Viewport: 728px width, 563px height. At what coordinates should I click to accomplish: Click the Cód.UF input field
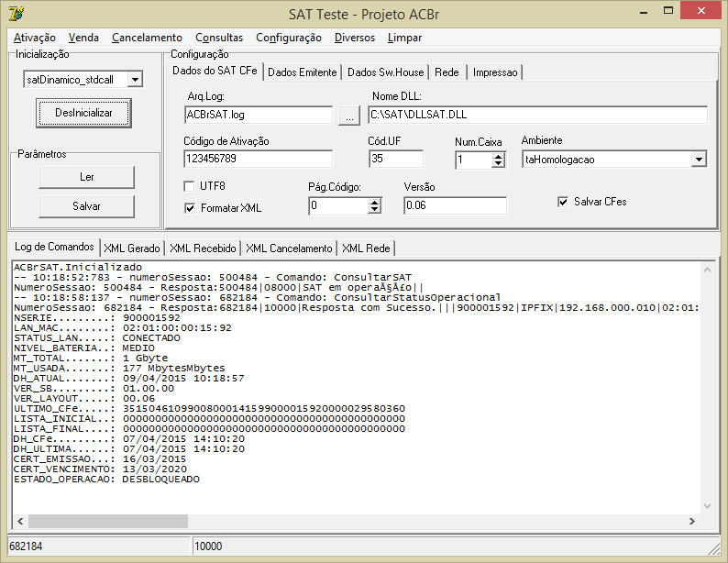click(x=396, y=159)
